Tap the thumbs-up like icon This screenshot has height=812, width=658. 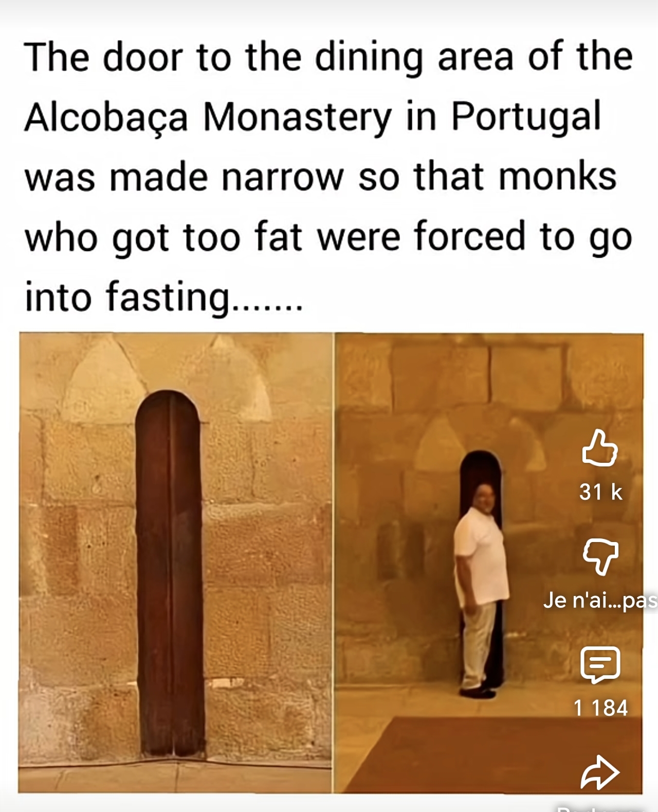tap(599, 449)
